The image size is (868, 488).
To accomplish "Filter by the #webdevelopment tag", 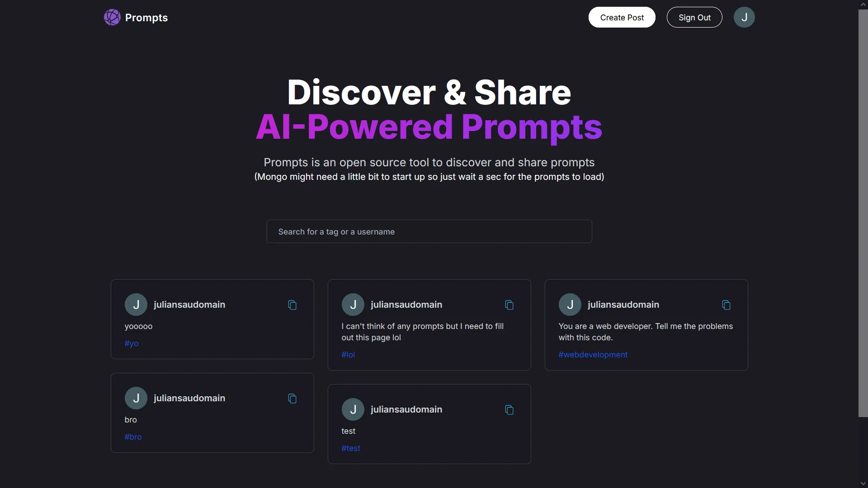I will point(593,355).
